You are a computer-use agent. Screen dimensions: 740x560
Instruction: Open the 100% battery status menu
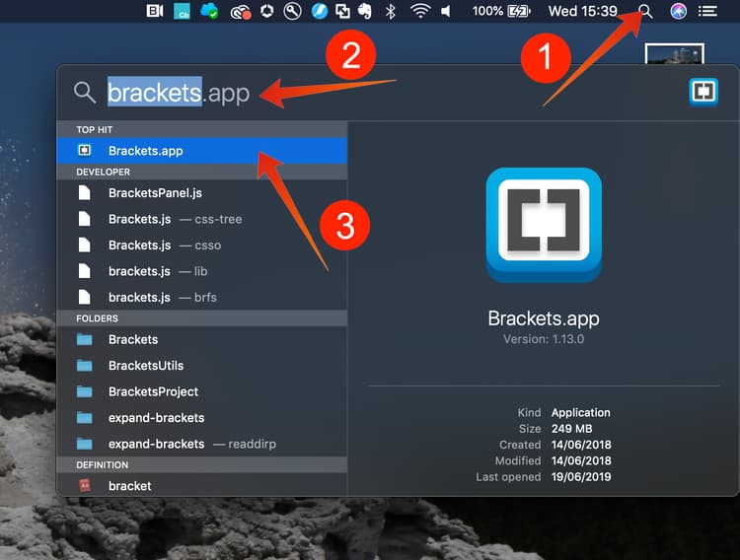501,11
